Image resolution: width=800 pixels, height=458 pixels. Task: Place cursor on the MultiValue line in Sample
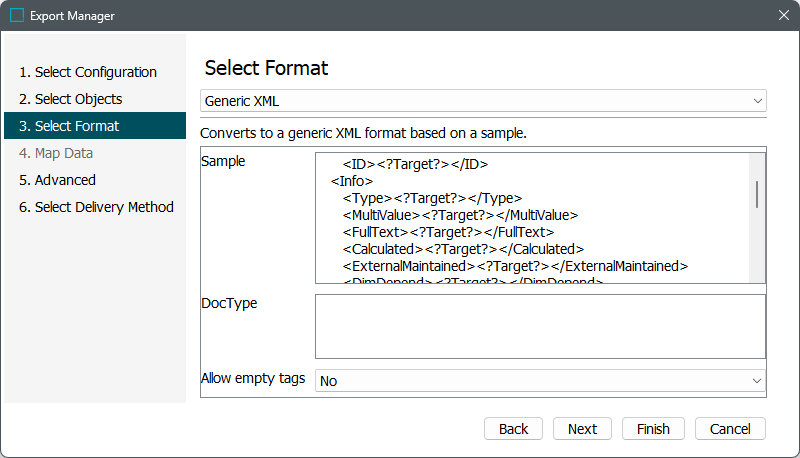460,215
